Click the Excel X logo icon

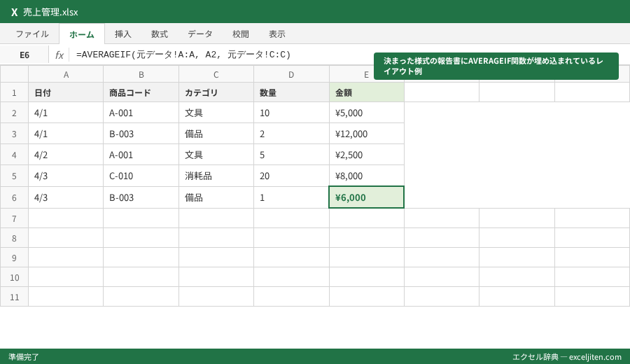tap(15, 12)
